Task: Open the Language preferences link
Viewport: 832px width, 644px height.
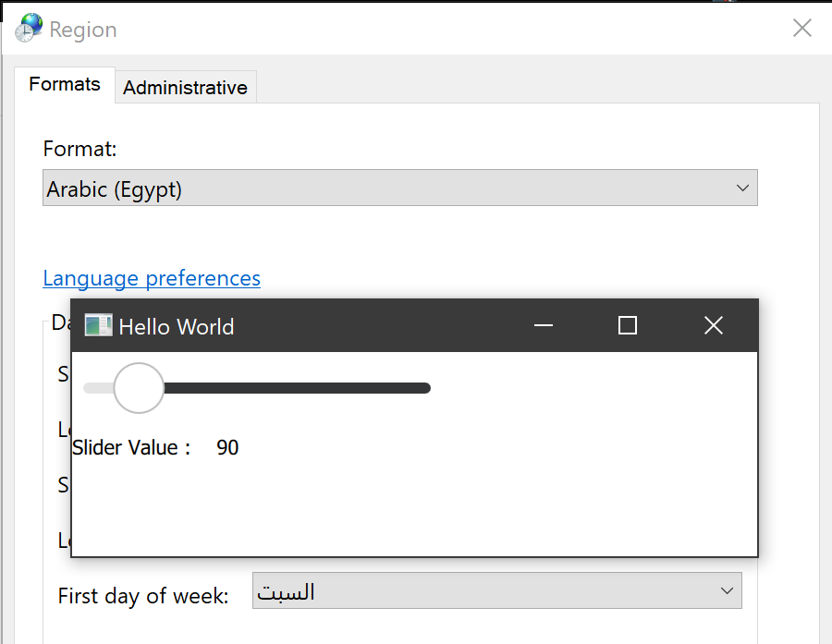Action: coord(152,278)
